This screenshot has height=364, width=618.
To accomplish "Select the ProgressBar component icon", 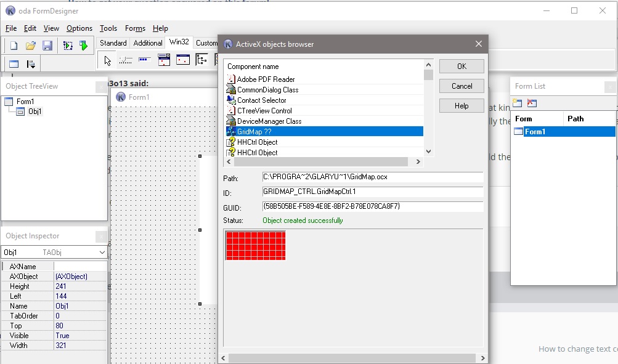I will tap(145, 60).
